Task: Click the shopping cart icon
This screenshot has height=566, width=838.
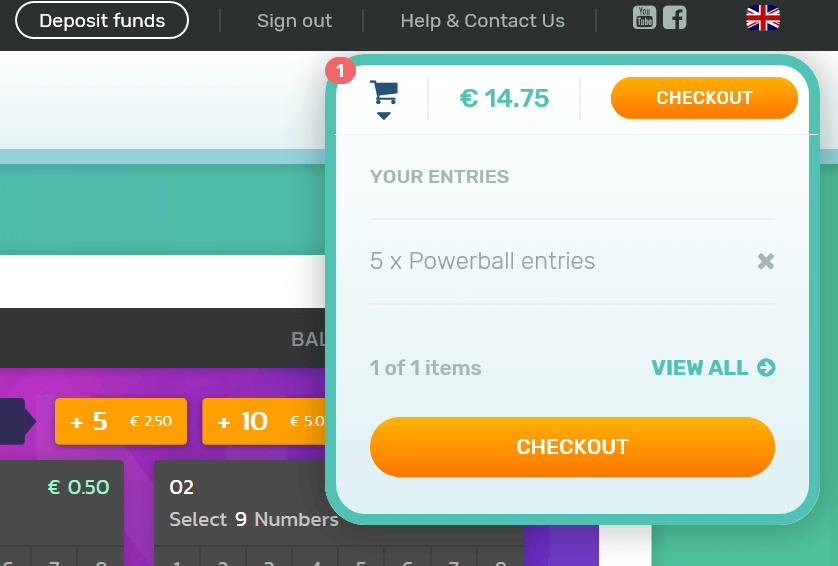Action: coord(384,92)
